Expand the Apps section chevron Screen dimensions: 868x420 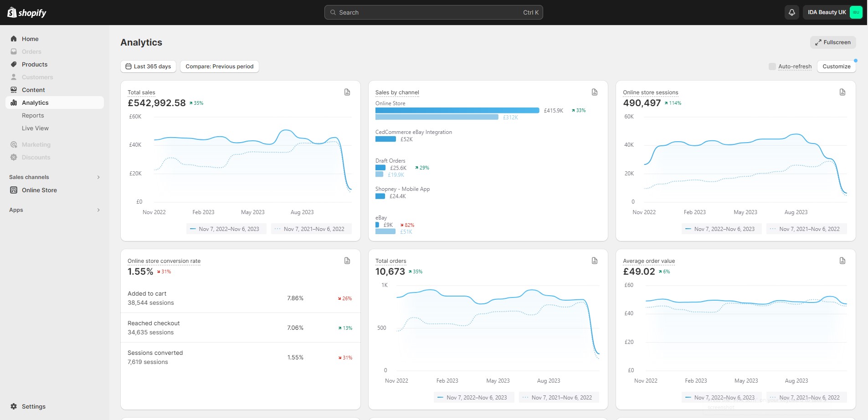click(98, 210)
